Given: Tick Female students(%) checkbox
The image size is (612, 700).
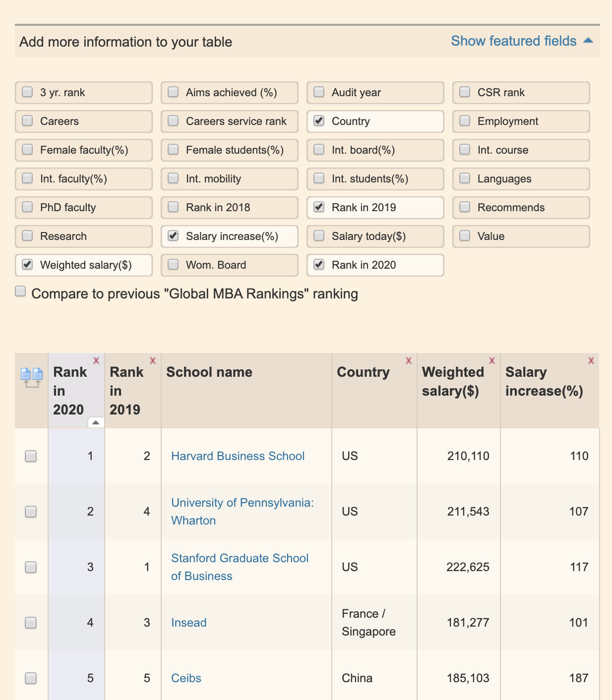Looking at the screenshot, I should coord(174,150).
